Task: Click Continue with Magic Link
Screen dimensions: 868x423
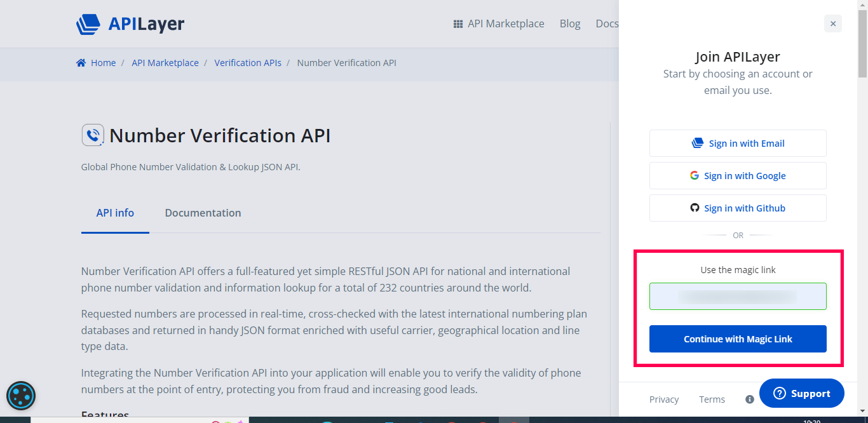Action: point(738,339)
